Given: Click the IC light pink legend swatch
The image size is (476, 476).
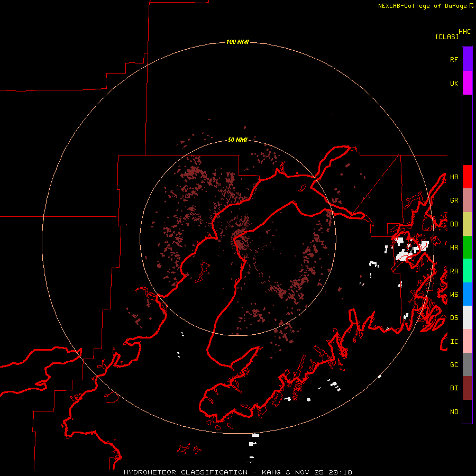Looking at the screenshot, I should point(467,341).
